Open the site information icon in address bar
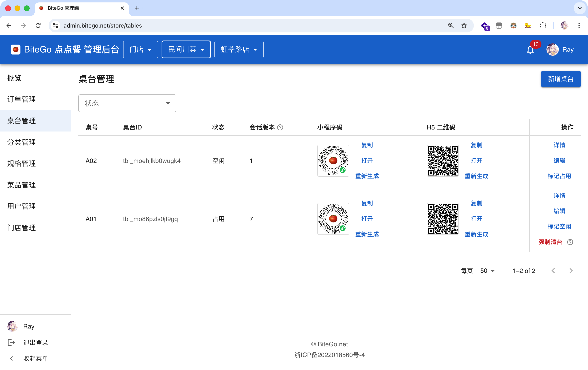 (x=56, y=25)
